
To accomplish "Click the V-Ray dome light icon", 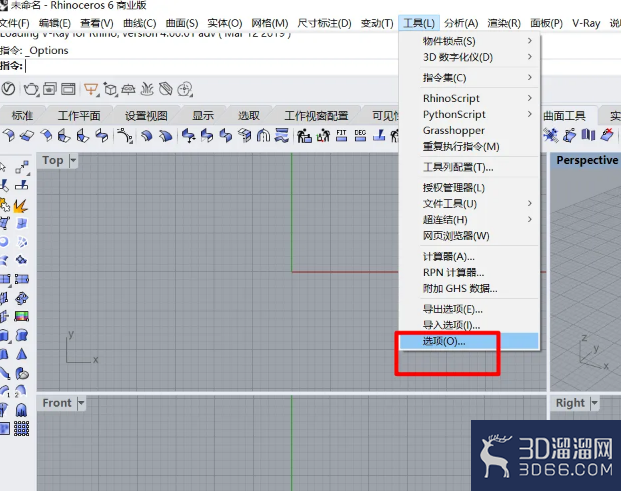I will coord(128,89).
